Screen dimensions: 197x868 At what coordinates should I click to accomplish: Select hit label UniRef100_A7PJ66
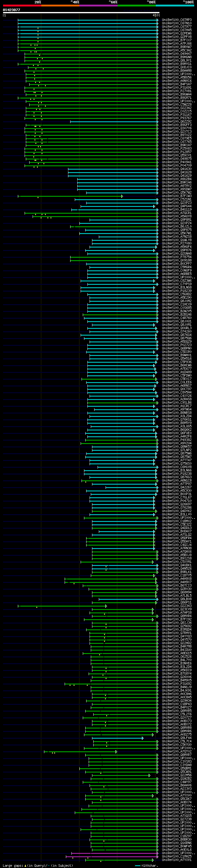click(x=176, y=43)
